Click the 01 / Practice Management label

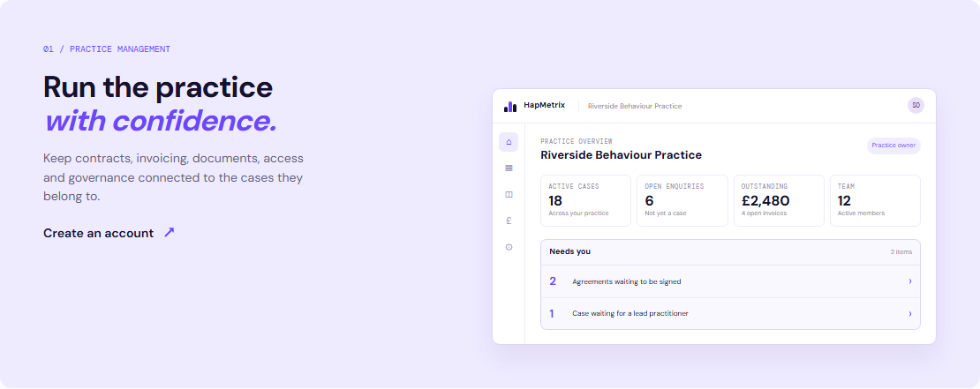[106, 49]
